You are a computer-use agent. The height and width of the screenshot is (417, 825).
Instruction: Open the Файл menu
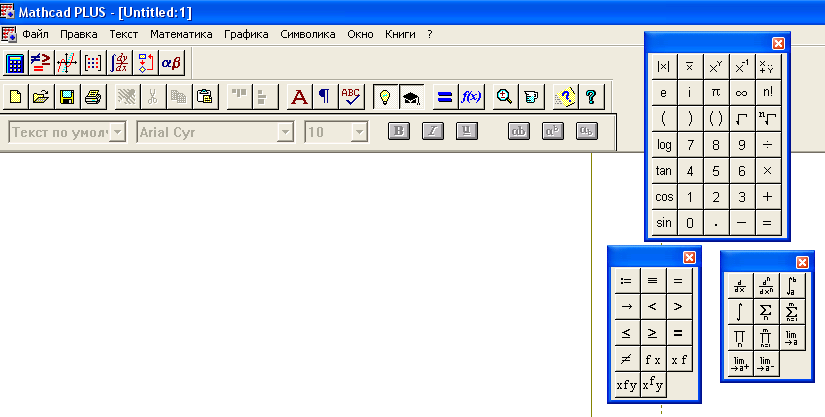pyautogui.click(x=35, y=34)
